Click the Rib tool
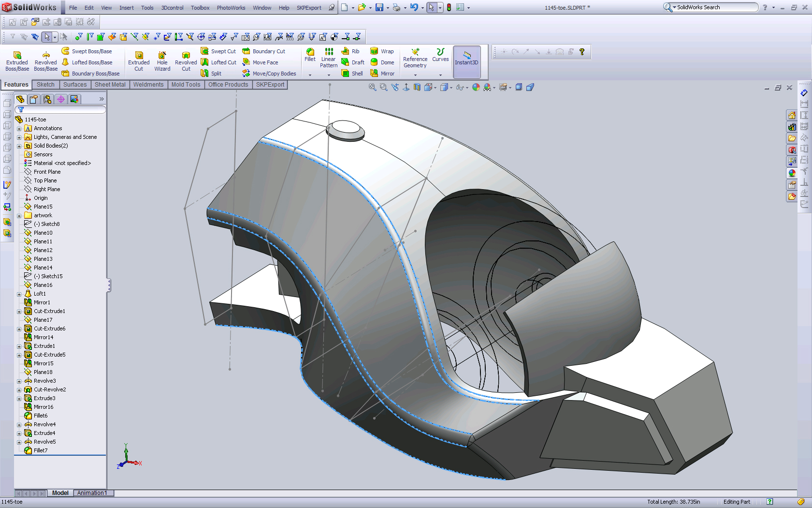 pyautogui.click(x=350, y=51)
